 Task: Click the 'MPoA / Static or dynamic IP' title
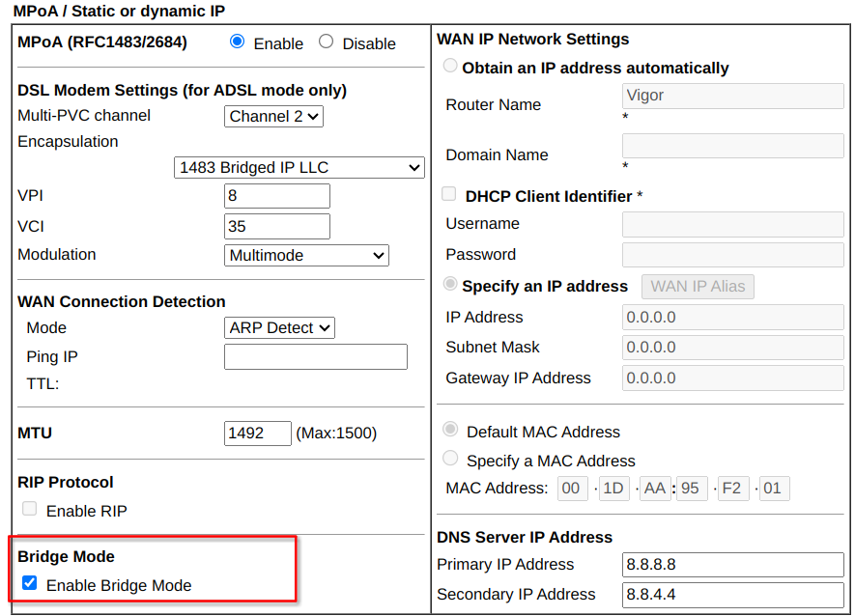[119, 11]
